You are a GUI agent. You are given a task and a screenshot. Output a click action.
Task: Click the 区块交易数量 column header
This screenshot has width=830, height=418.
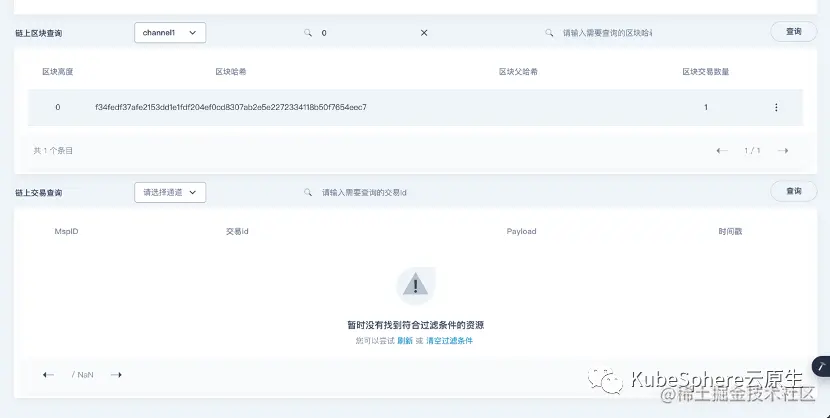tap(706, 72)
